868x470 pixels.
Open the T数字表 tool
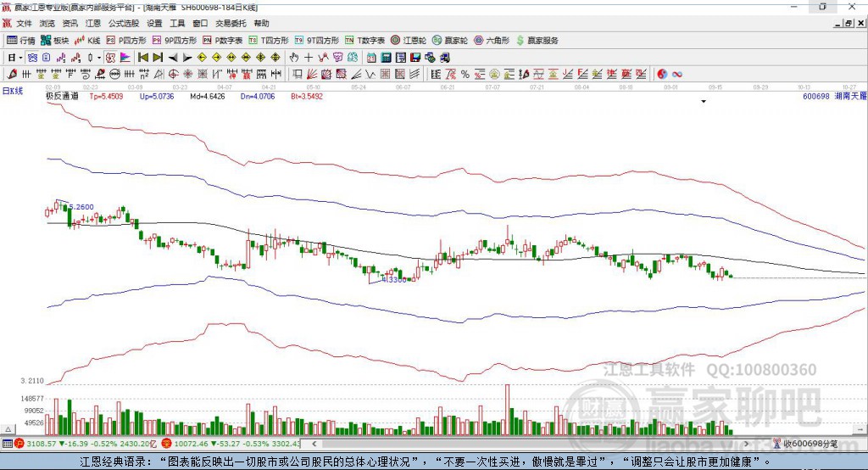364,41
